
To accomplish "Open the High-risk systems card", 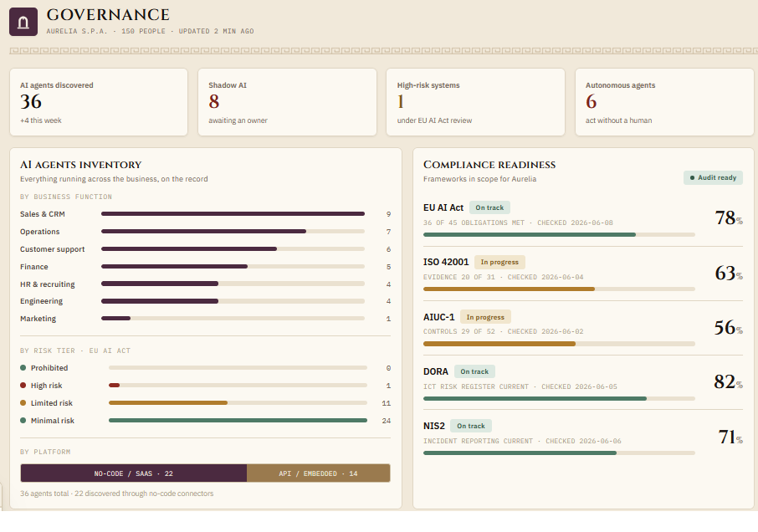I will (476, 102).
